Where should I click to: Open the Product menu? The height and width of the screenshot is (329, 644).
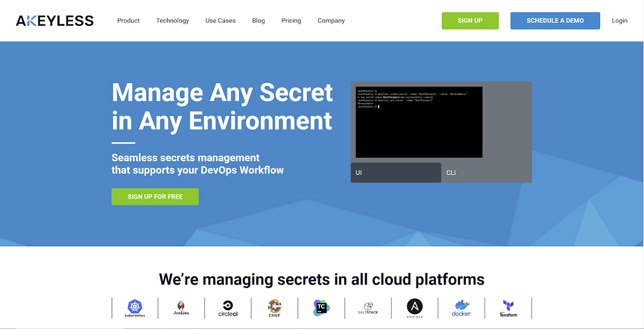pyautogui.click(x=128, y=20)
